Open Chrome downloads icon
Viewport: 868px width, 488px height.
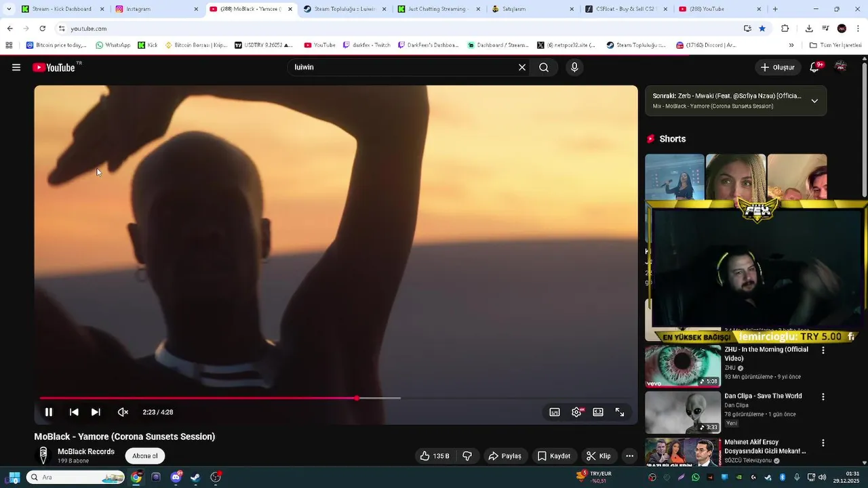pyautogui.click(x=809, y=28)
